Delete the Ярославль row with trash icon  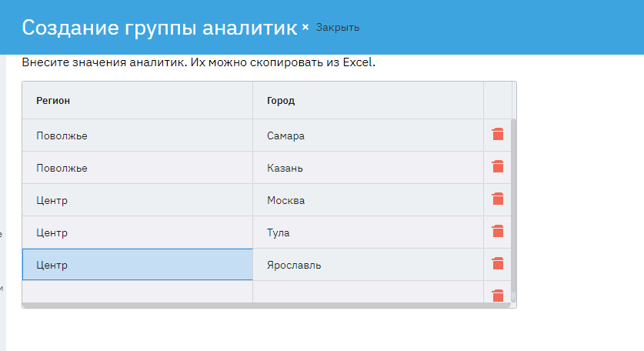(498, 264)
